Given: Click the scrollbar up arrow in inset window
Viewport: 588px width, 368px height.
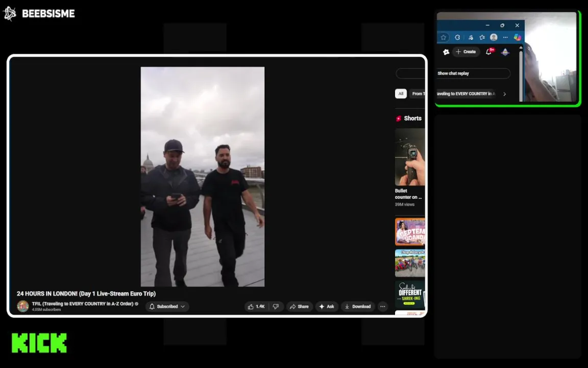Looking at the screenshot, I should 521,48.
